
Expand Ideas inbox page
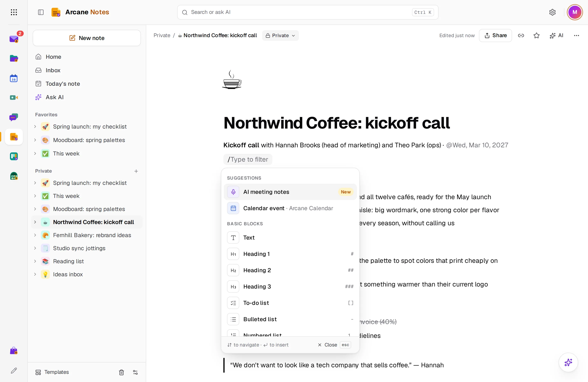35,274
